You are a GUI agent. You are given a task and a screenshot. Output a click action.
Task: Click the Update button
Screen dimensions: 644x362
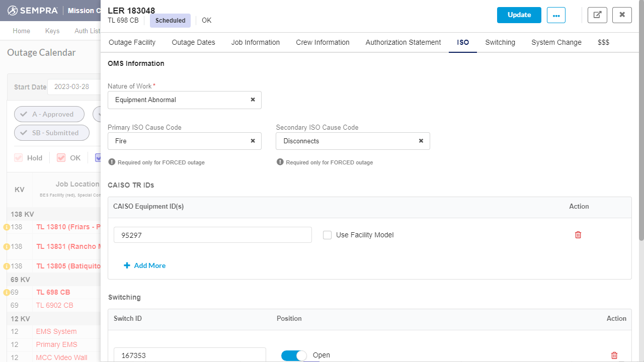[519, 15]
